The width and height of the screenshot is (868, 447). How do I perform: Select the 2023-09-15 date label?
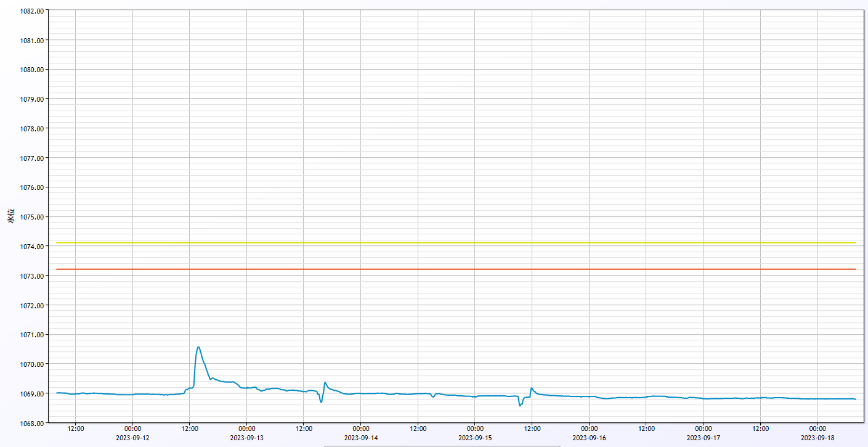click(475, 438)
